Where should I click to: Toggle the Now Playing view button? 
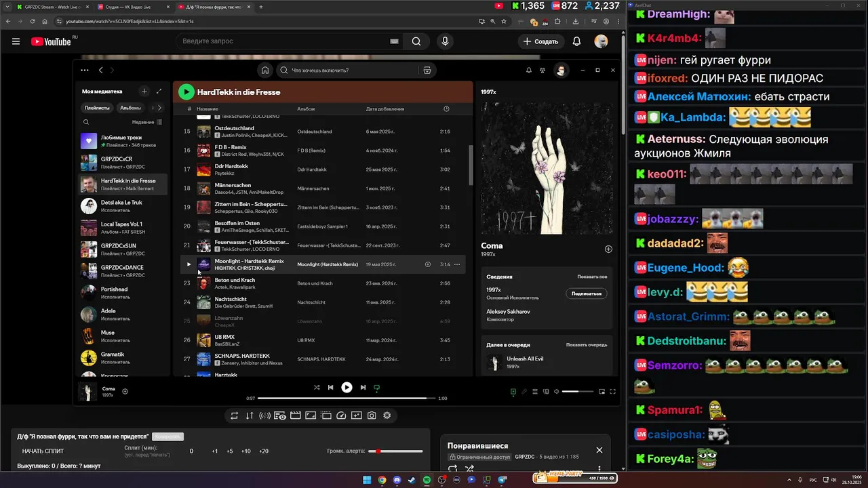513,391
